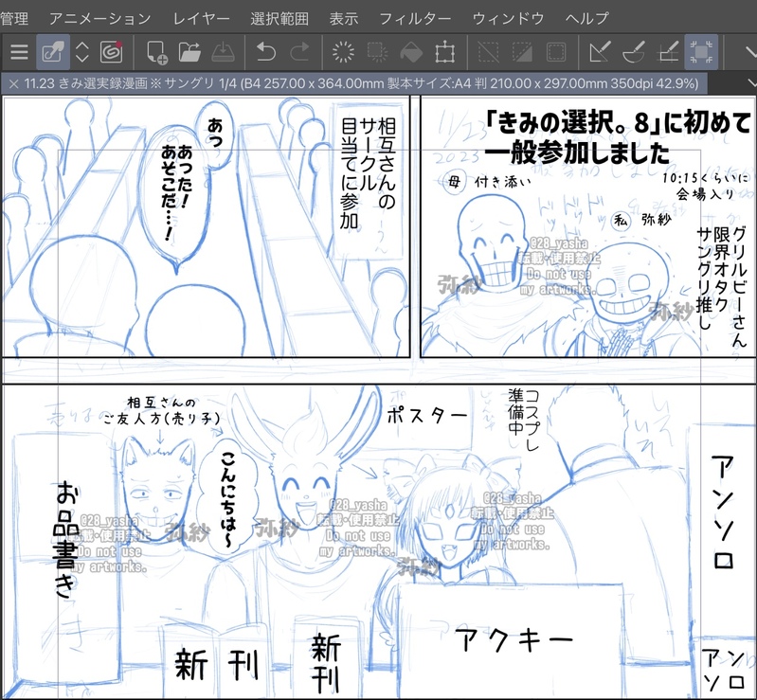This screenshot has width=757, height=700.
Task: Activate Scale/Rotate transform icon
Action: coord(444,52)
